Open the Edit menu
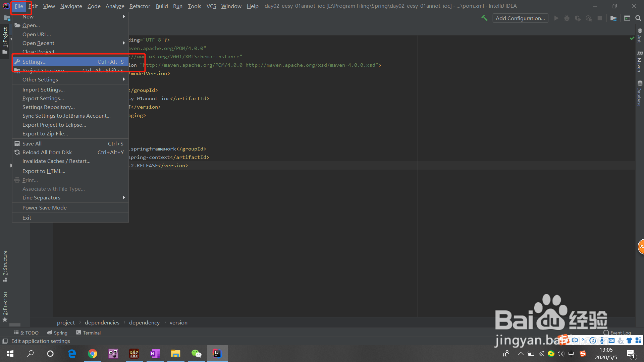The height and width of the screenshot is (362, 644). tap(33, 6)
